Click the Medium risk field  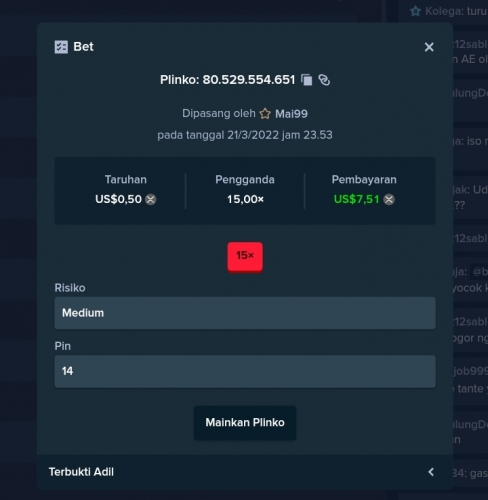pyautogui.click(x=245, y=313)
